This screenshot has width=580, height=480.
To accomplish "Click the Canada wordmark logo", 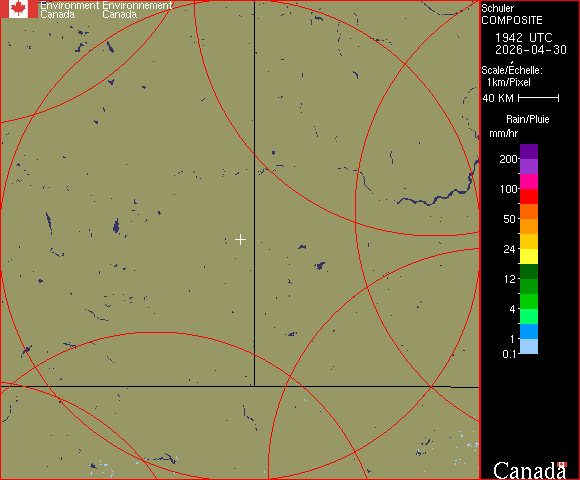I will 529,470.
